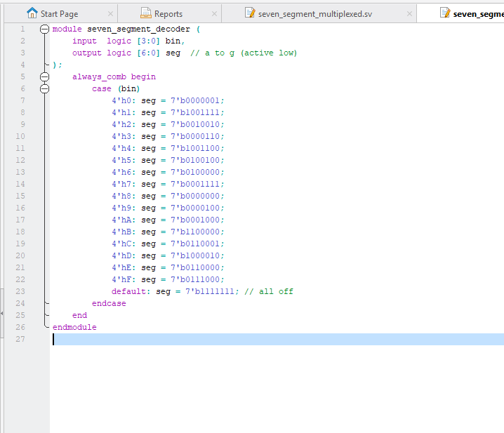Close the seven_segment_multiplexed.sv tab
The height and width of the screenshot is (433, 504).
(409, 14)
